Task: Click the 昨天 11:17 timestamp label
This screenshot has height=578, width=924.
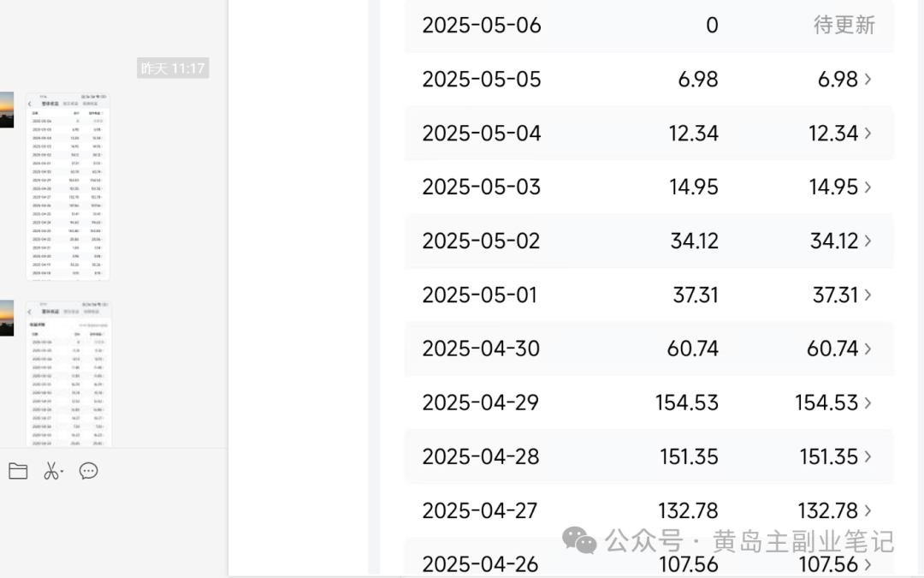Action: coord(173,69)
